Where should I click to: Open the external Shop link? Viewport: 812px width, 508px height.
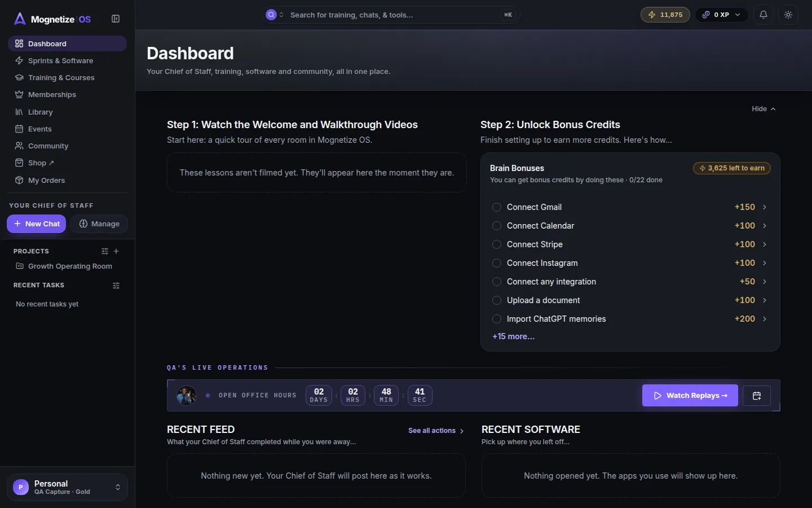(67, 163)
